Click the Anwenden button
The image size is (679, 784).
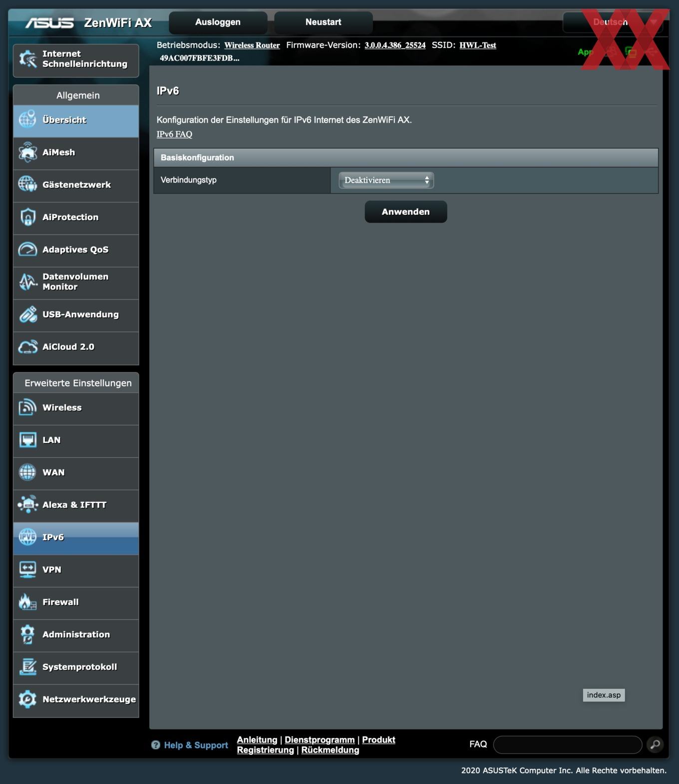[406, 212]
